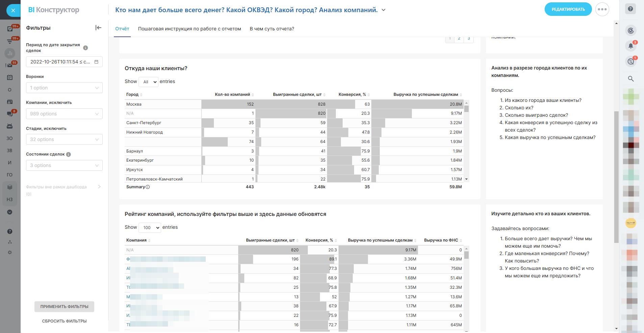
Task: Sort company rating by Выручка по успешным сделкам
Action: click(382, 240)
